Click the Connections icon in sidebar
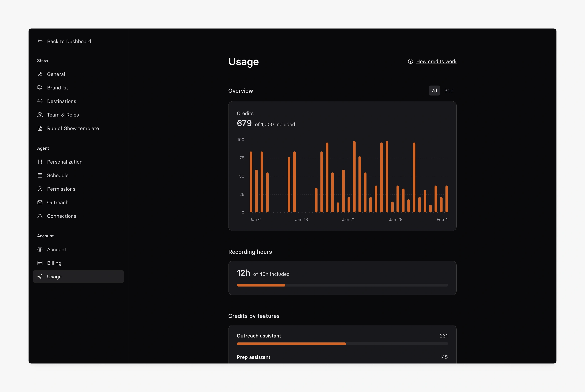 (40, 216)
